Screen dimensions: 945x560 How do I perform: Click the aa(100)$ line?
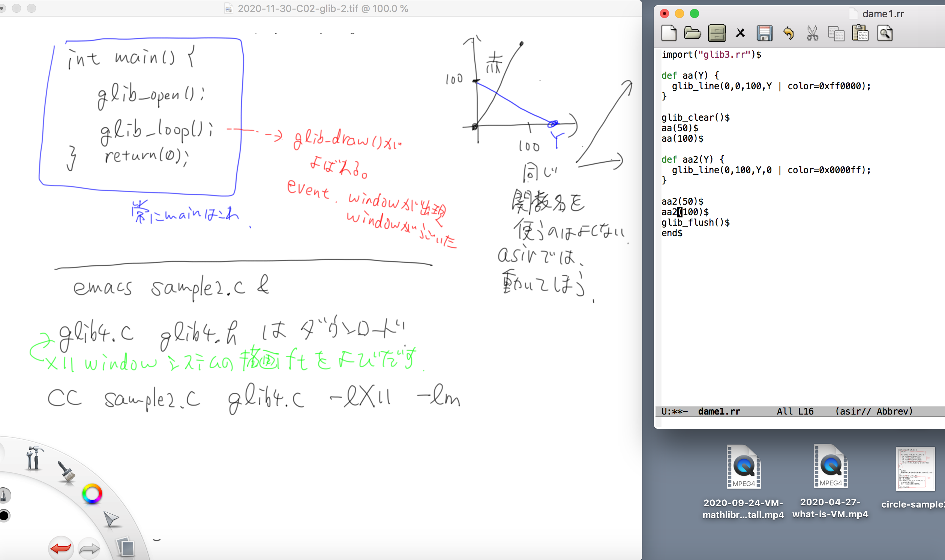click(x=682, y=139)
